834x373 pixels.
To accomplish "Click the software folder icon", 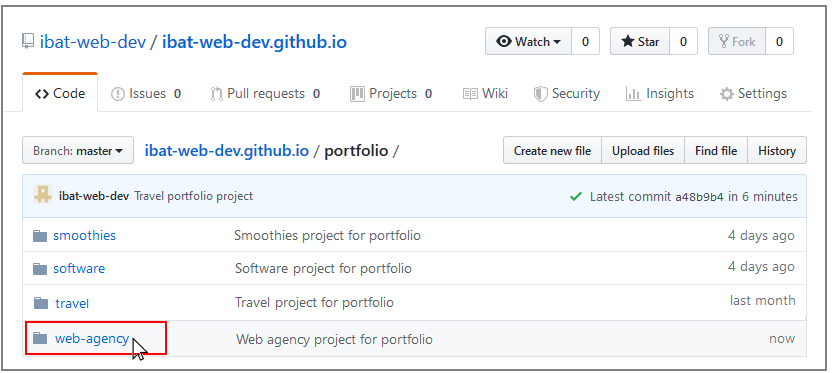I will tap(40, 269).
